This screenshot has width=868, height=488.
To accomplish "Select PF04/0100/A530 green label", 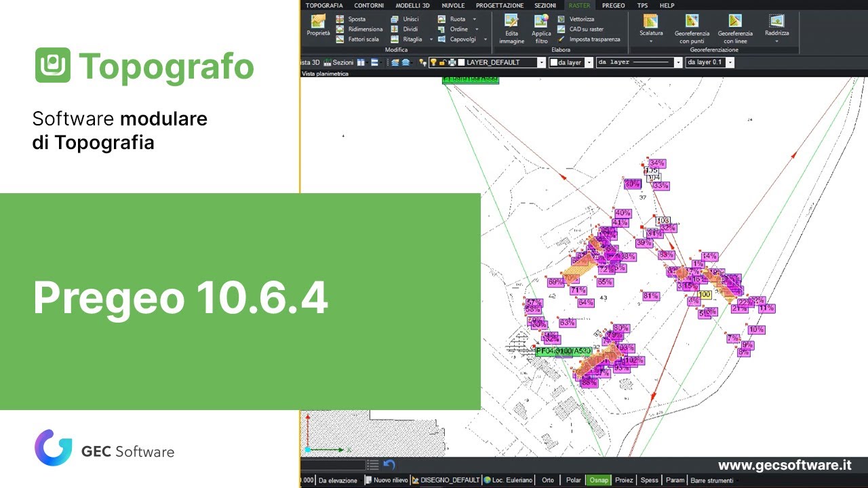I will pyautogui.click(x=564, y=351).
